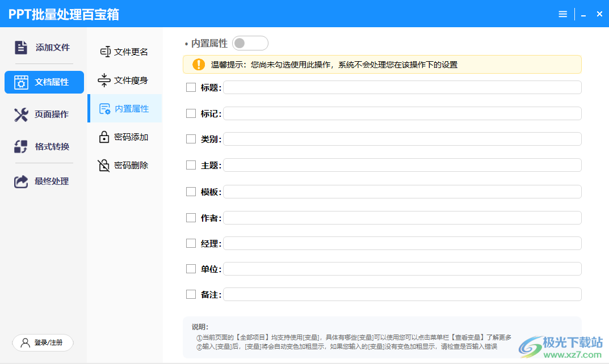Open the hamburger menu in title bar
This screenshot has height=364, width=609.
point(563,14)
